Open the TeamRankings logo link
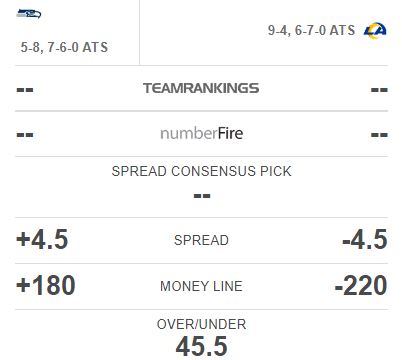 (201, 88)
